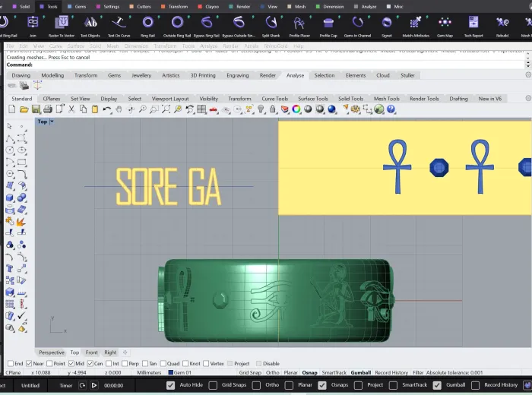Switch to the Gems ribbon tab
The width and height of the screenshot is (532, 395).
(x=77, y=6)
